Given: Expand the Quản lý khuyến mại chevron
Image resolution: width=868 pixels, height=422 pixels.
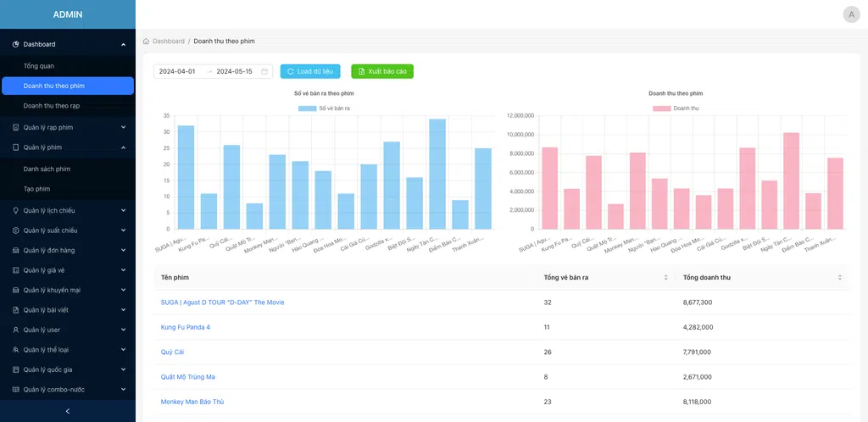Looking at the screenshot, I should (124, 291).
